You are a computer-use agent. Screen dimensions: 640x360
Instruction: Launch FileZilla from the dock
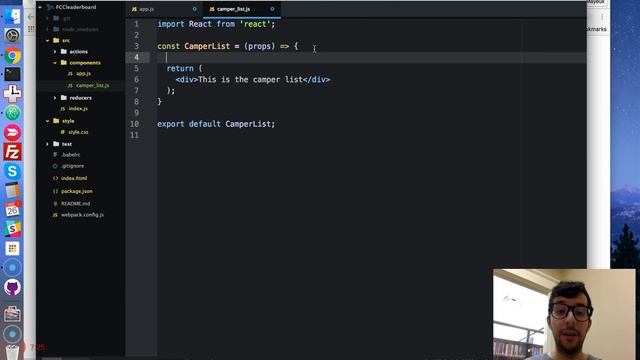coord(12,152)
